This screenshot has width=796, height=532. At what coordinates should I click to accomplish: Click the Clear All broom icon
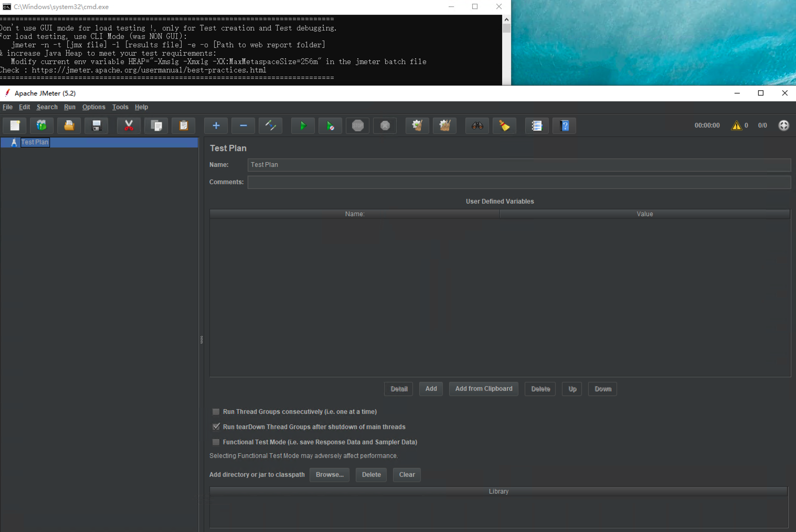point(444,125)
